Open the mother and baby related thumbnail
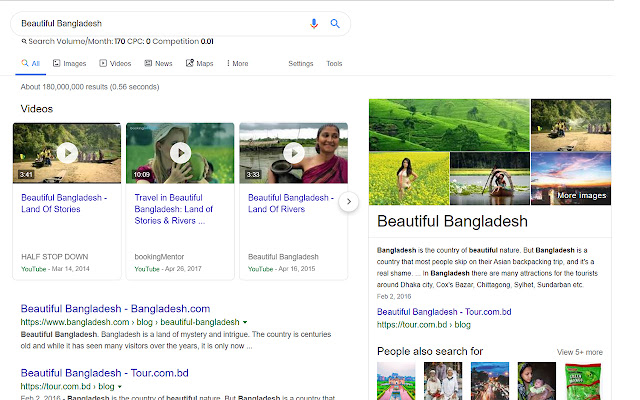Viewport: 640px width, 400px height. (x=537, y=381)
